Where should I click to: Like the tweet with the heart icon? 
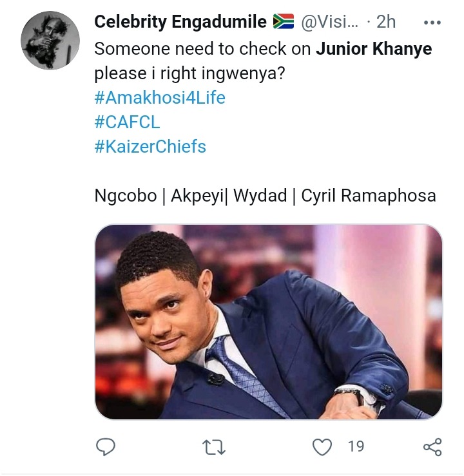point(322,446)
